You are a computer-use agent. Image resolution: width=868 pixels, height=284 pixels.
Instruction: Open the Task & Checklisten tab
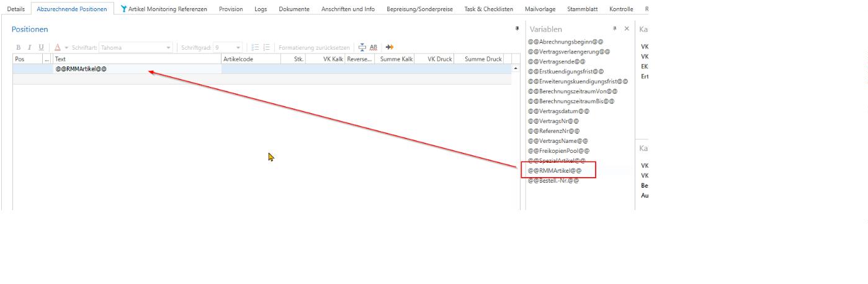[488, 9]
